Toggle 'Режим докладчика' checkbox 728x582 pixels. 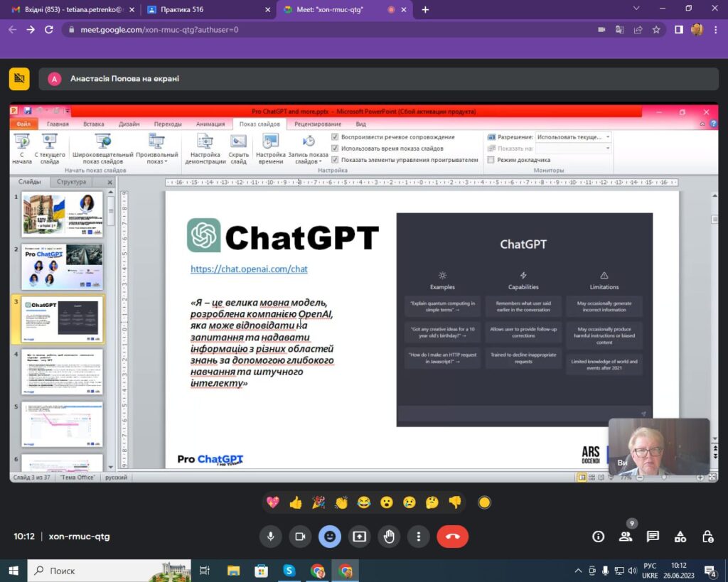click(x=491, y=160)
